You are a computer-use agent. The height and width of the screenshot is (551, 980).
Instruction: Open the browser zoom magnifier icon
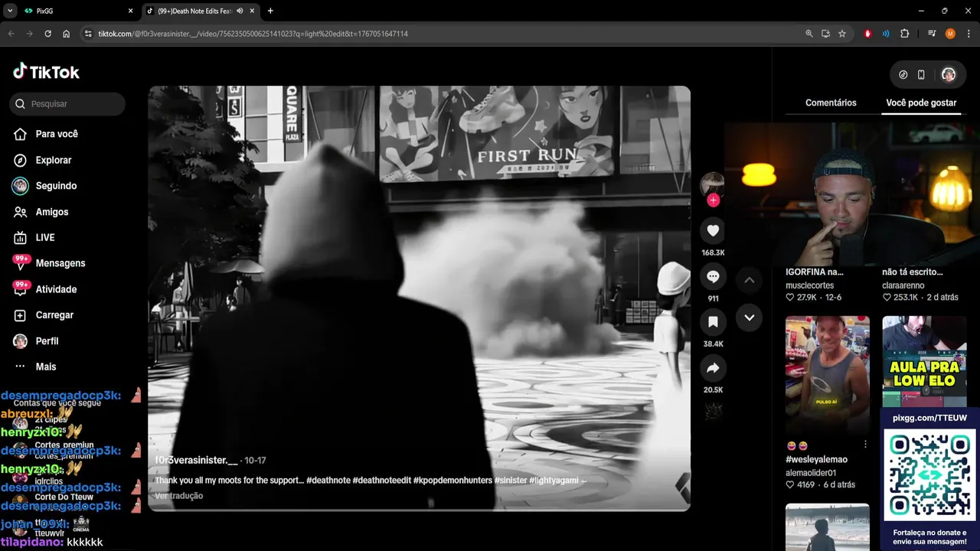click(x=809, y=34)
